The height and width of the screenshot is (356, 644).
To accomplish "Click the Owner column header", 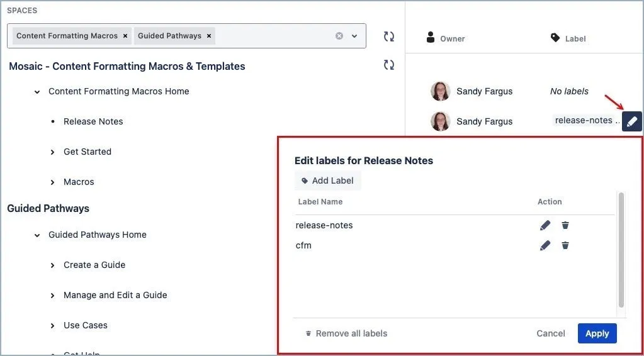I will tap(453, 38).
